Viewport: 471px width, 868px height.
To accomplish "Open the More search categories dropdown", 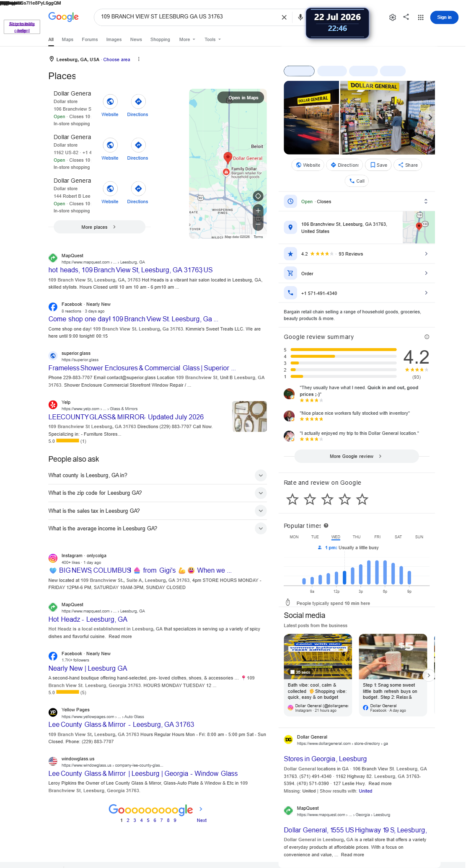I will [x=187, y=39].
